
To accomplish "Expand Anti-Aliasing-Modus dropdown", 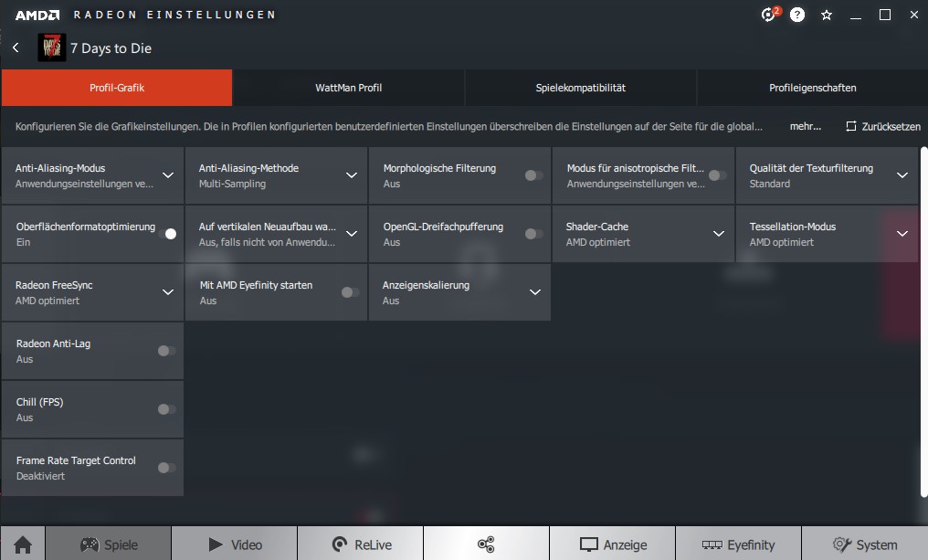I will [x=168, y=175].
